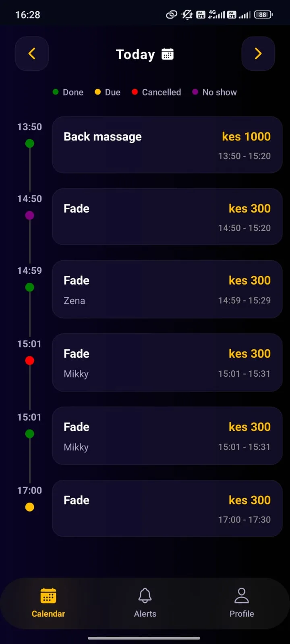
Task: Open the Profile person icon
Action: click(x=242, y=596)
